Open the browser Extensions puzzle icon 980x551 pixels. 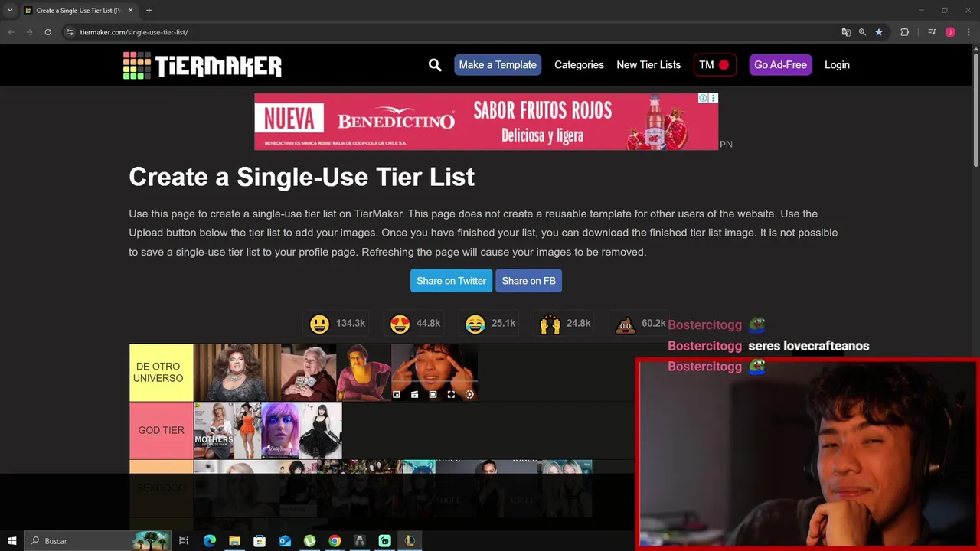904,32
